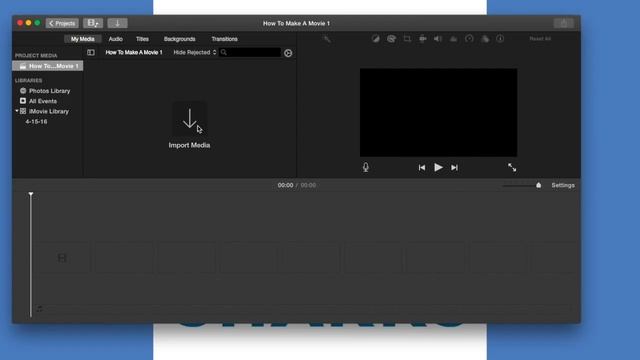Screen dimensions: 640x360
Task: Open the browser clip settings icon
Action: tap(288, 53)
